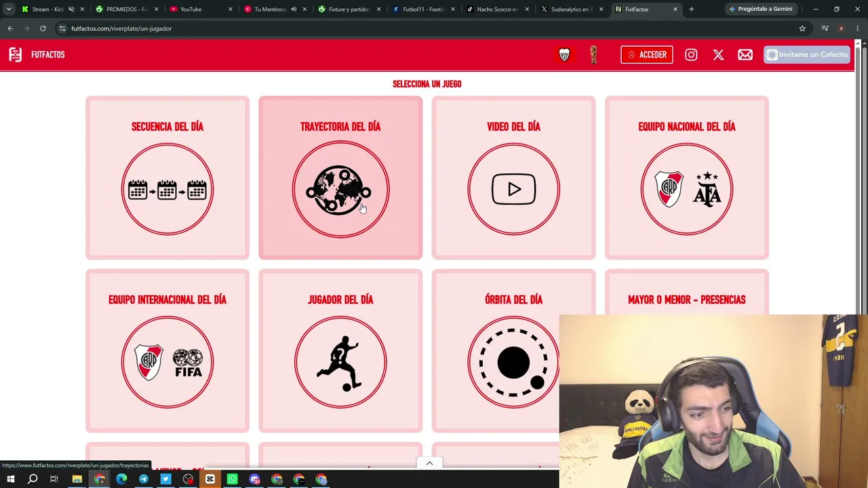Open OBS Studio from the taskbar
The width and height of the screenshot is (868, 488).
pos(188,480)
